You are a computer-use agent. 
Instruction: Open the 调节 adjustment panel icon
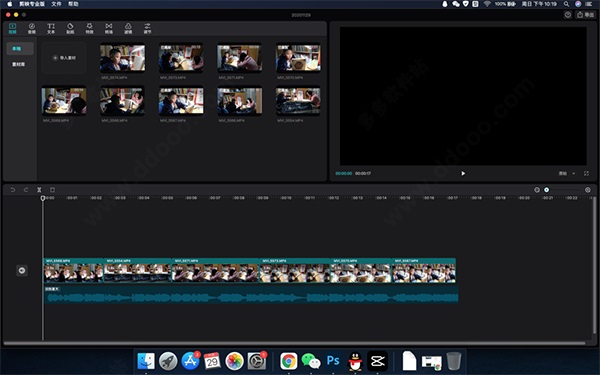[x=147, y=28]
